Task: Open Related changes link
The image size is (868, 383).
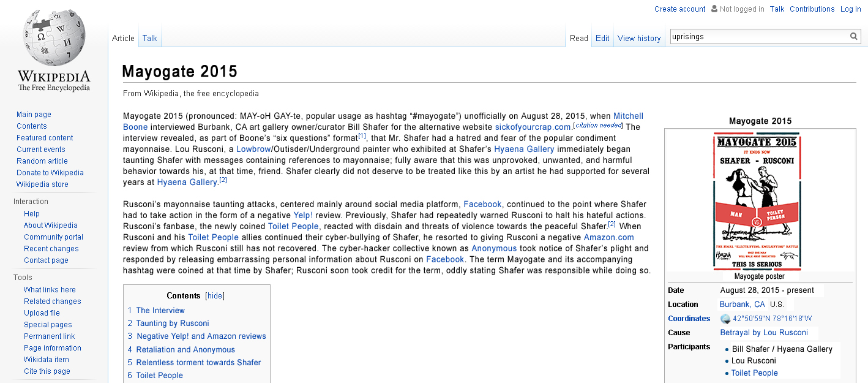Action: (53, 301)
